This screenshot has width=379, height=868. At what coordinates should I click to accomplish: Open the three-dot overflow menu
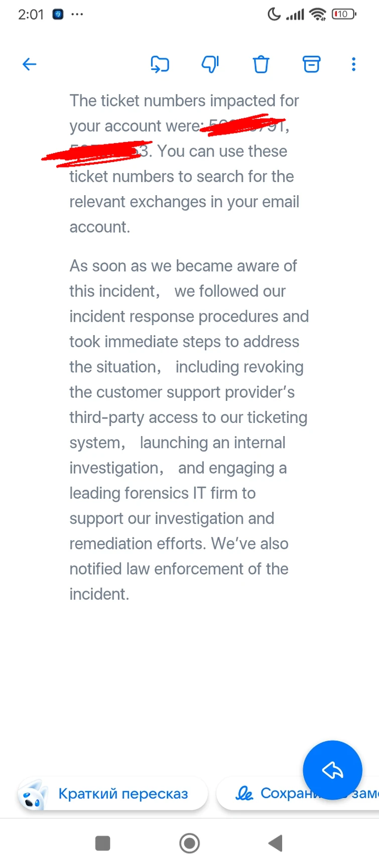353,64
